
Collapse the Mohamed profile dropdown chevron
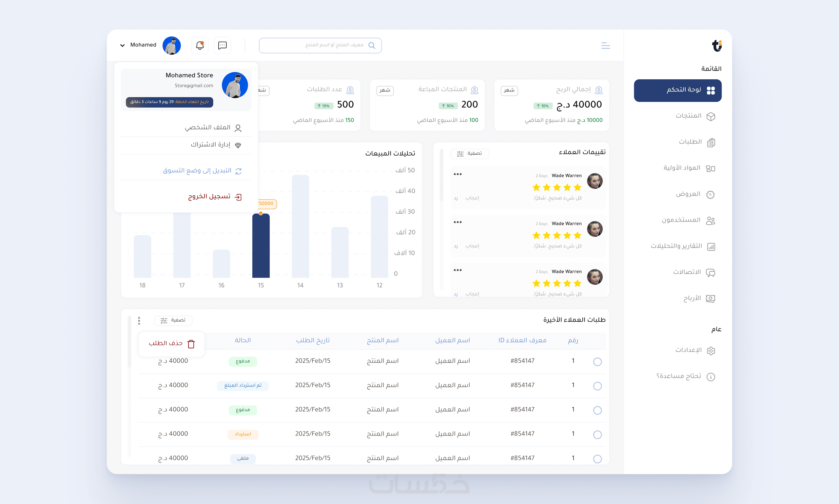pyautogui.click(x=122, y=45)
